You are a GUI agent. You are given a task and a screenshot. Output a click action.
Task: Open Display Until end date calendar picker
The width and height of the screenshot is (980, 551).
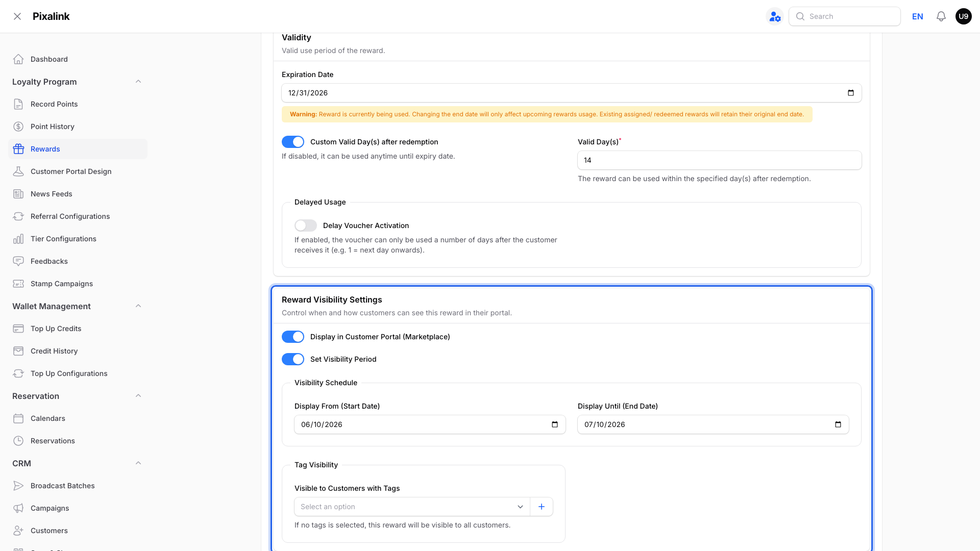(838, 424)
